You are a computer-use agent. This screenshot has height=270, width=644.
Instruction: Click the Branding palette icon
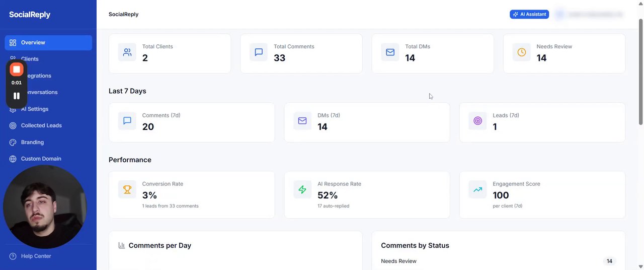(x=13, y=142)
